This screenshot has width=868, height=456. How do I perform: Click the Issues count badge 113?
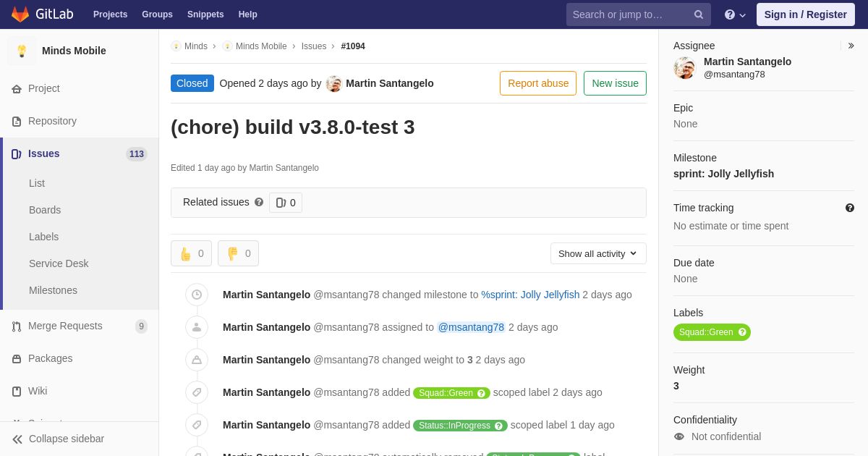pyautogui.click(x=137, y=154)
